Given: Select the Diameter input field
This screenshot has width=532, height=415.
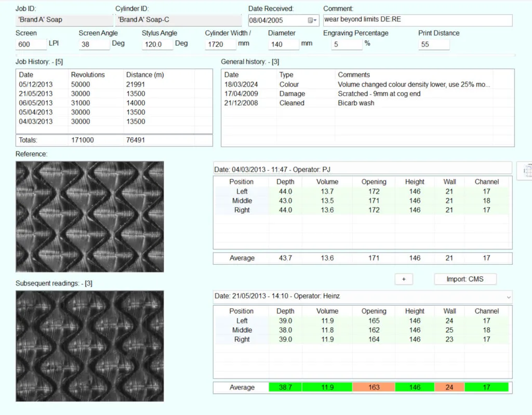Looking at the screenshot, I should click(283, 44).
